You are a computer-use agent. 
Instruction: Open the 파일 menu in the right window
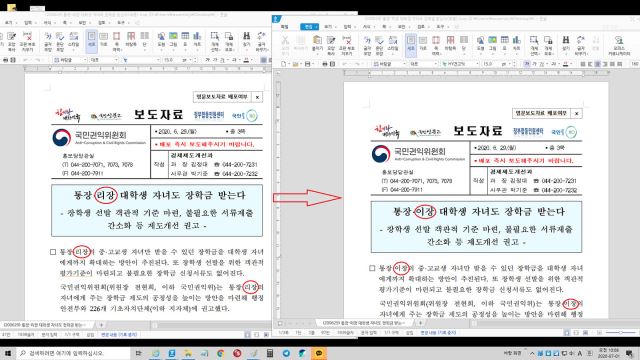click(284, 27)
